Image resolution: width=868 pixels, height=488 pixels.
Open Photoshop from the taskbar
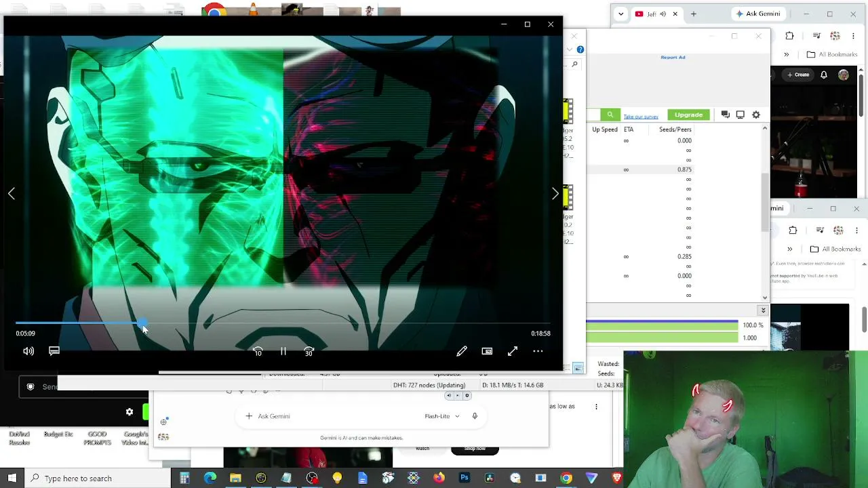click(x=465, y=478)
